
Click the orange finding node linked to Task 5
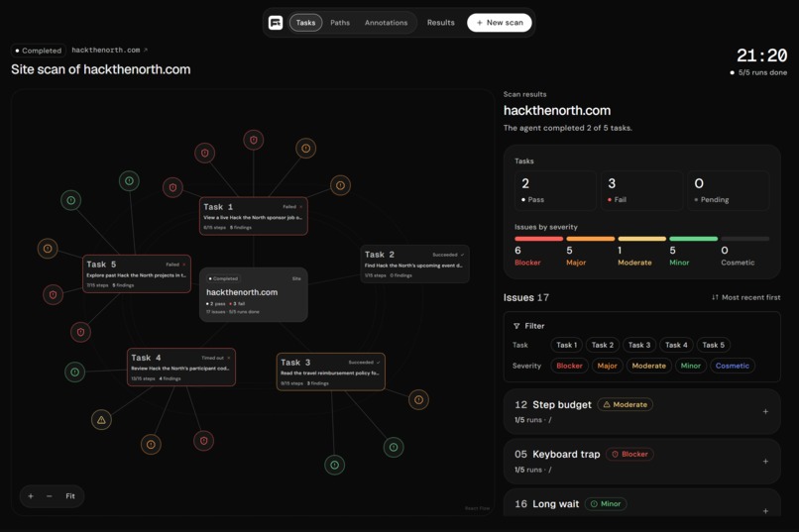[x=48, y=249]
